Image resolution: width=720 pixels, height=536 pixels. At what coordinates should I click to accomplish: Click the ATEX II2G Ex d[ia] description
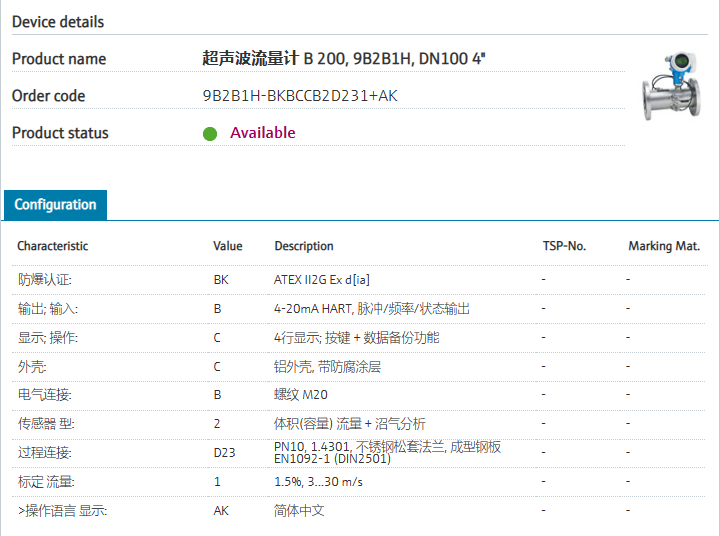tap(328, 280)
